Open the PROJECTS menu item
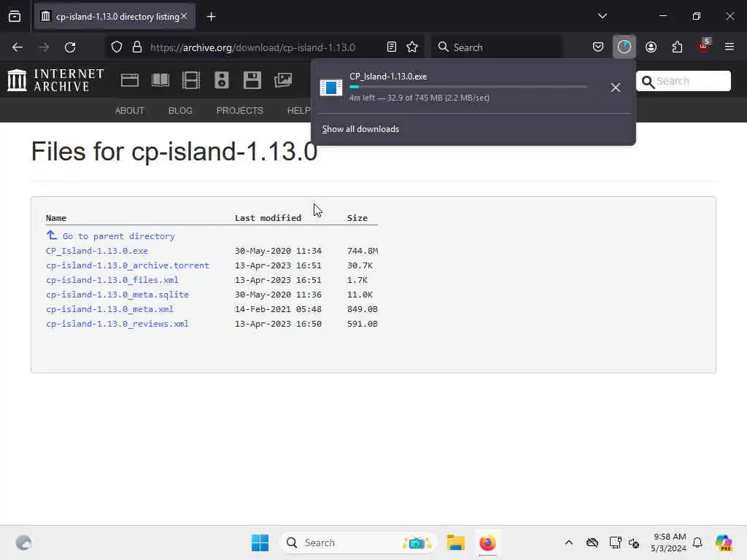Image resolution: width=747 pixels, height=560 pixels. tap(239, 111)
